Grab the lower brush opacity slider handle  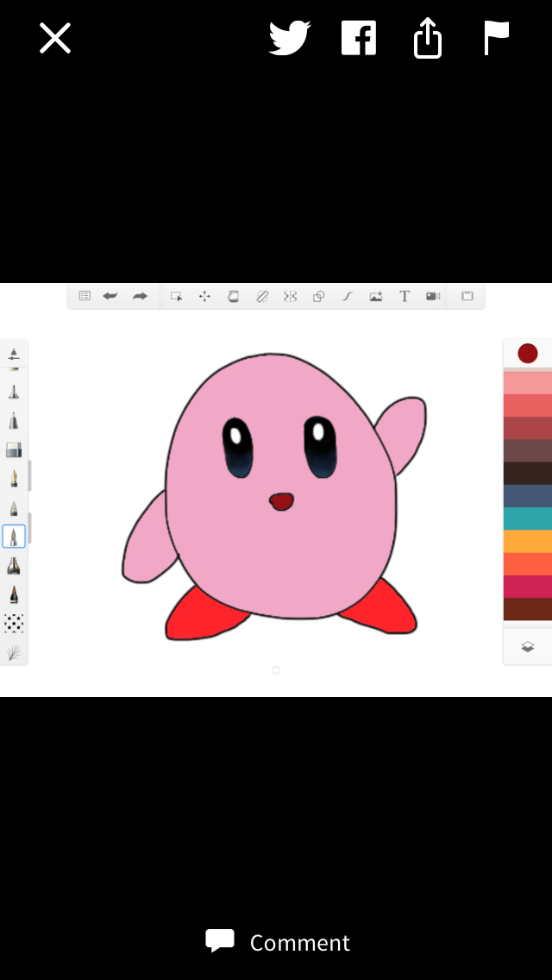tap(30, 529)
